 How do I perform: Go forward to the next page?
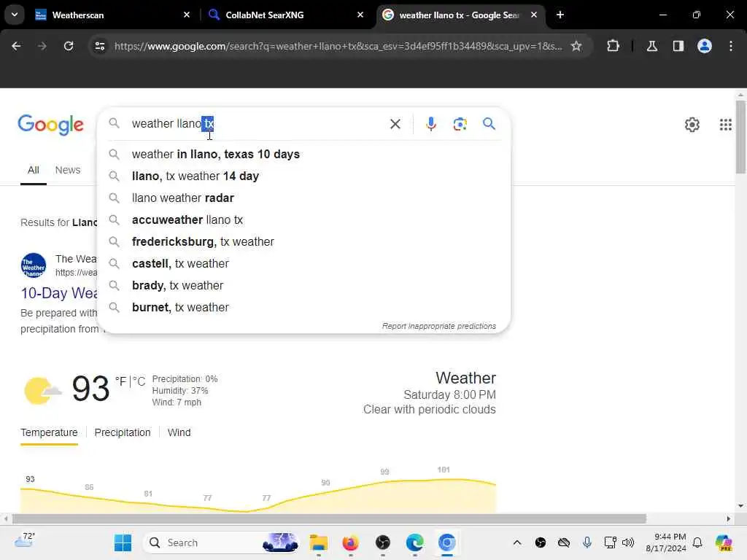(42, 46)
